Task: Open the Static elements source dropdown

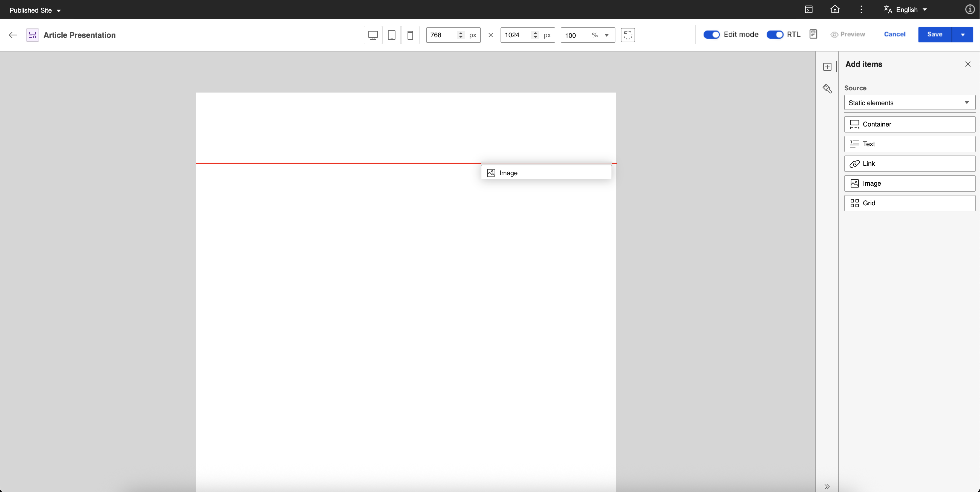Action: pos(910,103)
